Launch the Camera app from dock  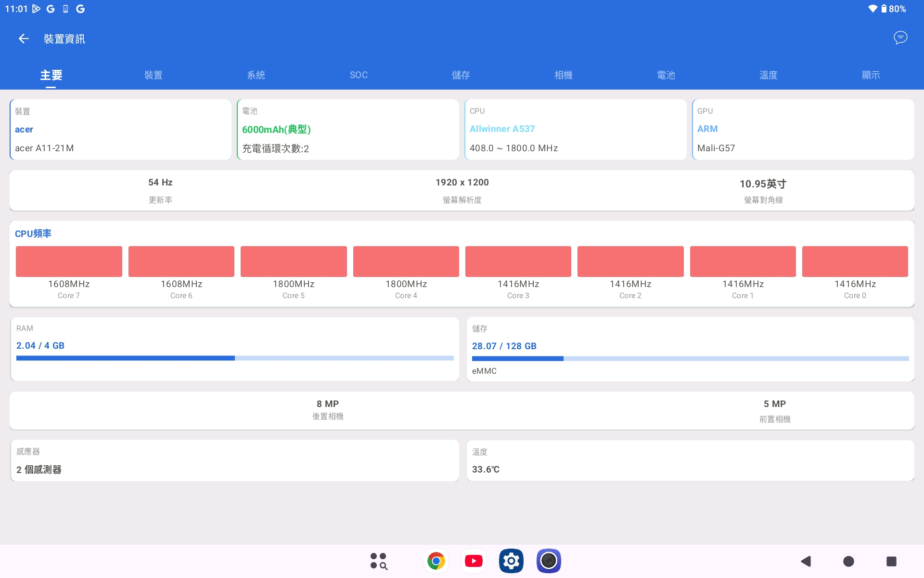(549, 561)
